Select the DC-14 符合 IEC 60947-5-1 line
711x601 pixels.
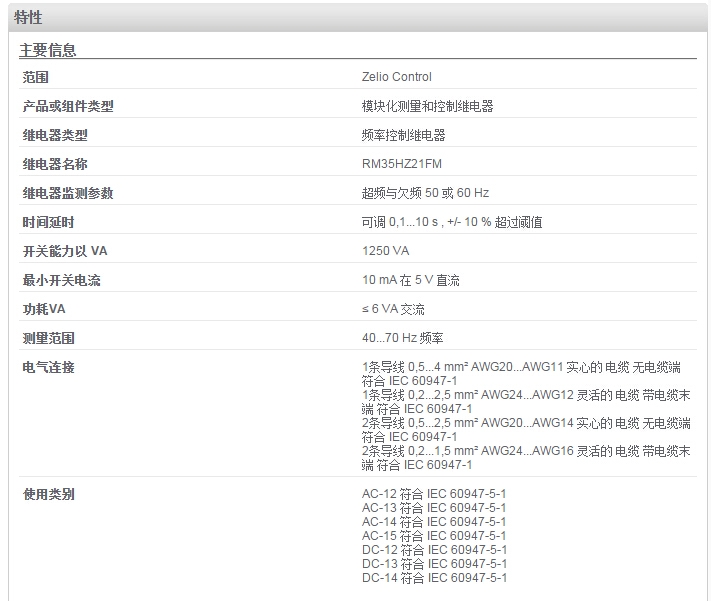pos(434,578)
